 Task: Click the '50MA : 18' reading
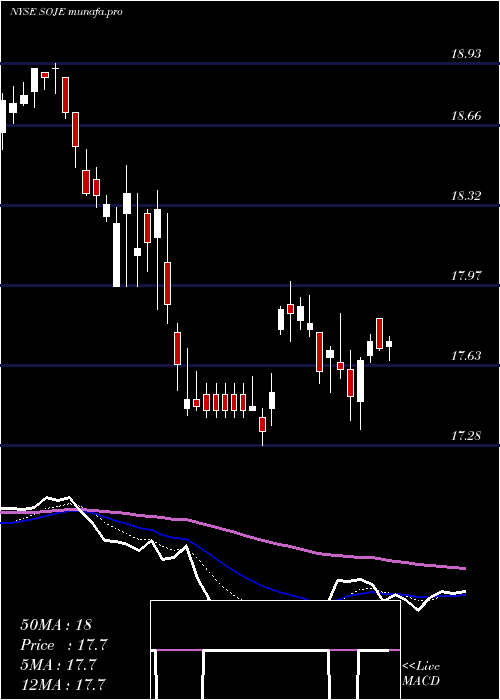[56, 625]
